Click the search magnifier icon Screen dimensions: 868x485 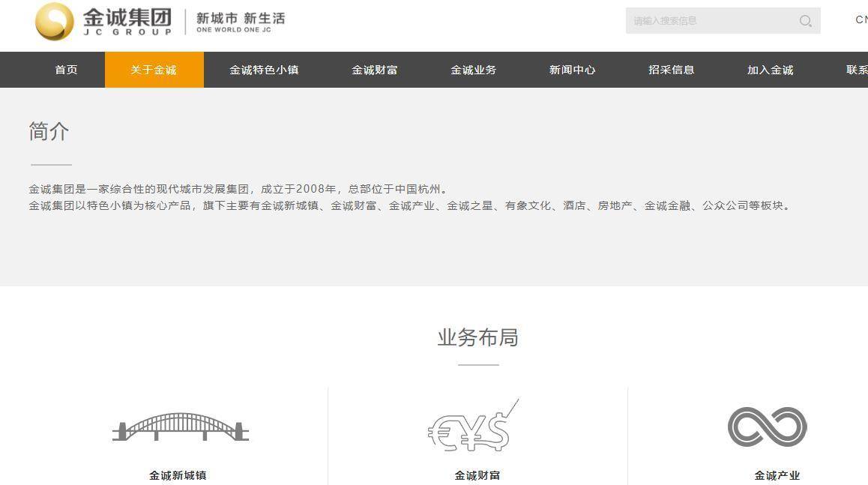coord(805,21)
